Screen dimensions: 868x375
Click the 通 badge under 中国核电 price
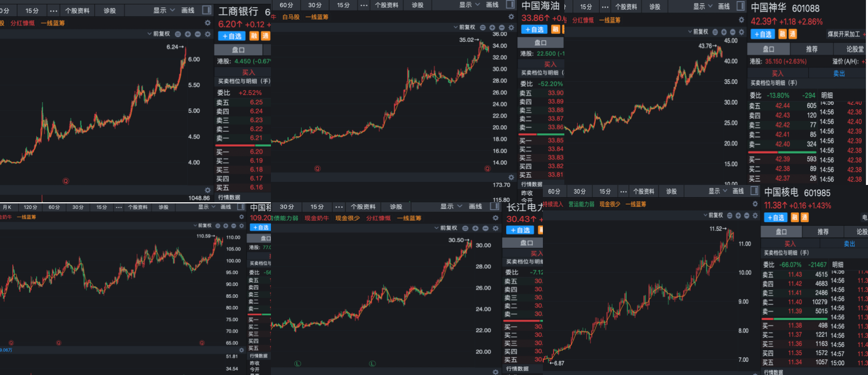pos(805,218)
